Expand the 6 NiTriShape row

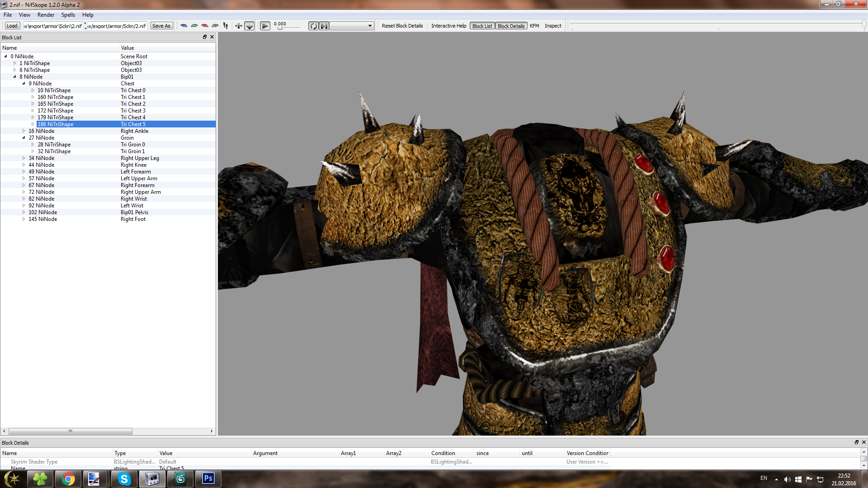14,70
